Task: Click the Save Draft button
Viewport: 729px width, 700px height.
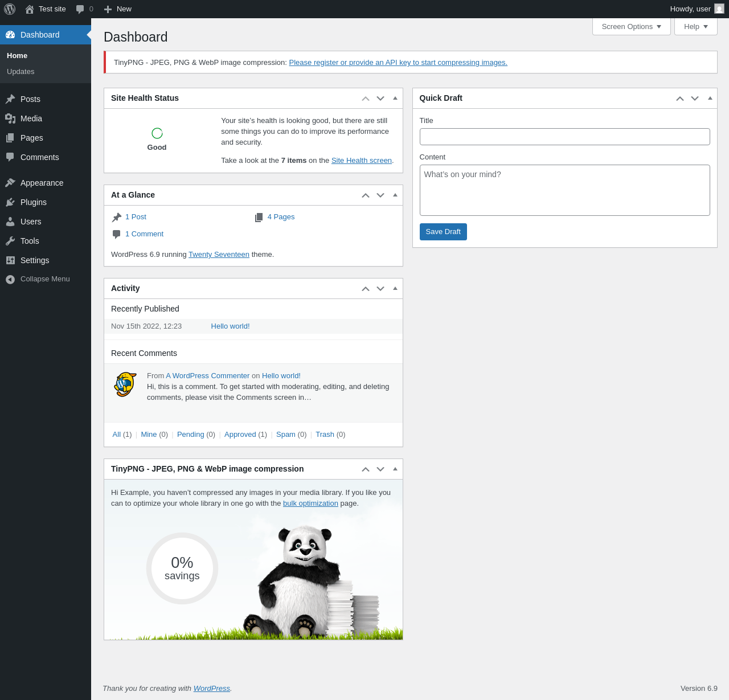Action: coord(443,232)
